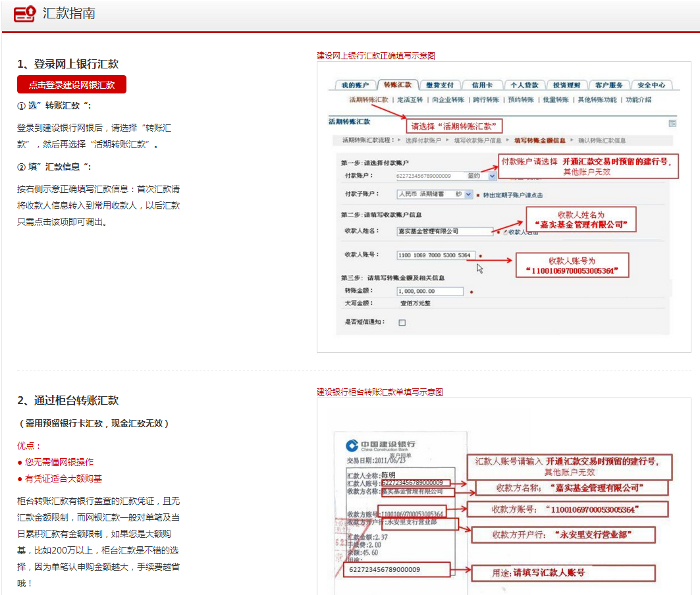Select the 个人贷款 tab
This screenshot has width=700, height=595.
pos(524,85)
